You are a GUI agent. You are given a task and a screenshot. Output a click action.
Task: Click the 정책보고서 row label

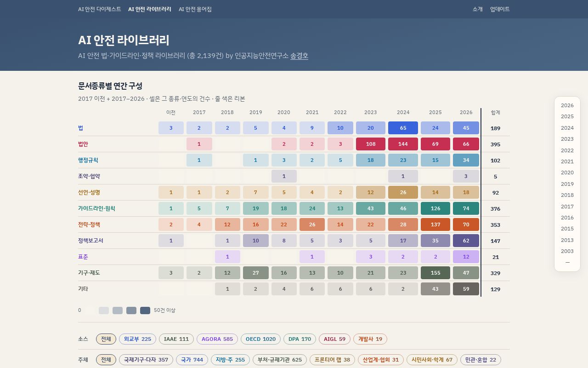[x=91, y=241]
